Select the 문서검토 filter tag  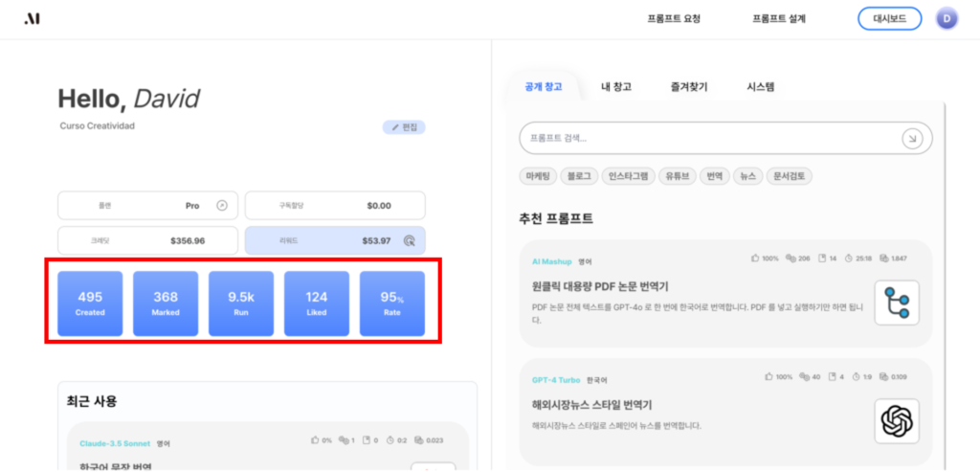coord(790,176)
